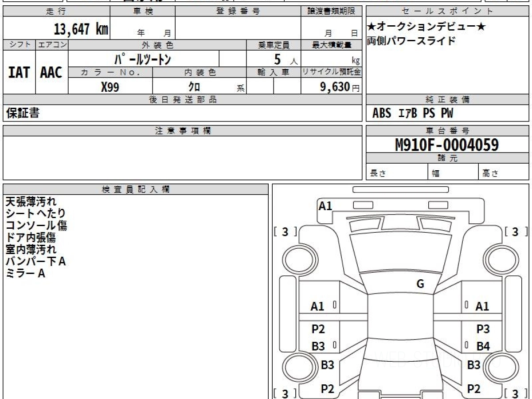Click the B4 damage mark on the diagram
Image resolution: width=532 pixels, height=399 pixels.
tap(483, 346)
